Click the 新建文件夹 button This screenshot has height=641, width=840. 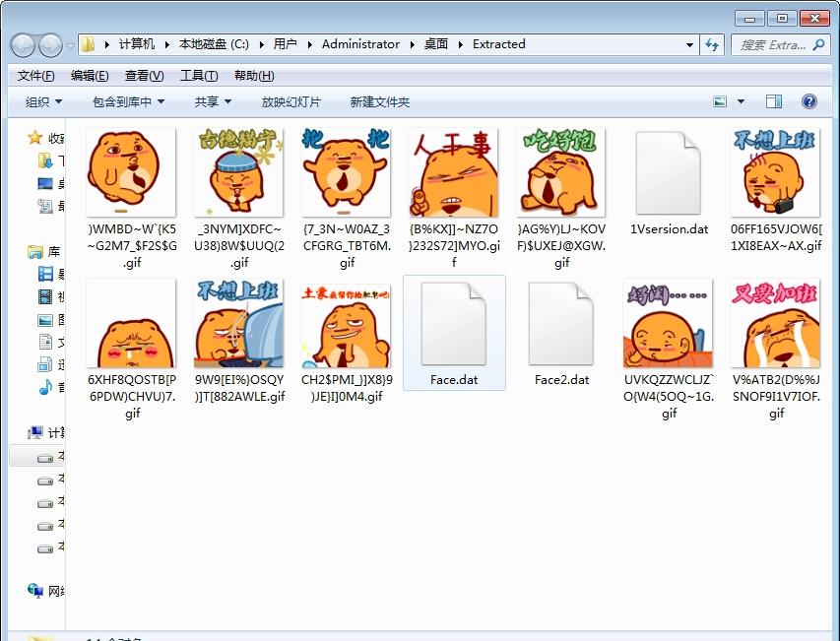[x=379, y=102]
